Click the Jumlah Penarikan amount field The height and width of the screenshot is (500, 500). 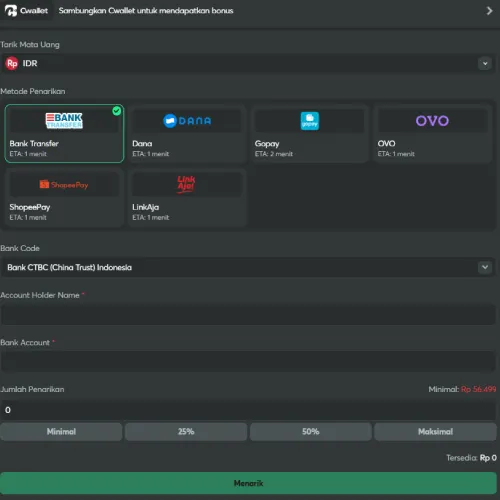[248, 410]
